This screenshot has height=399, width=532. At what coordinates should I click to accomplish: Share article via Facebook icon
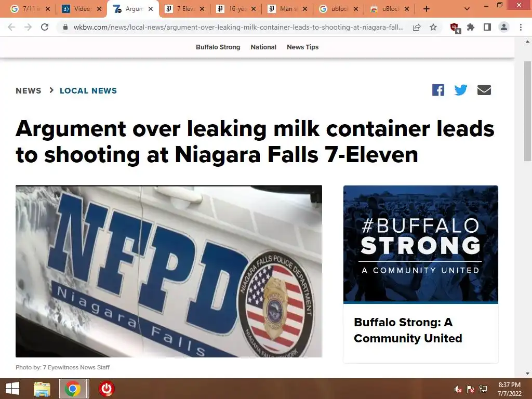coord(438,90)
